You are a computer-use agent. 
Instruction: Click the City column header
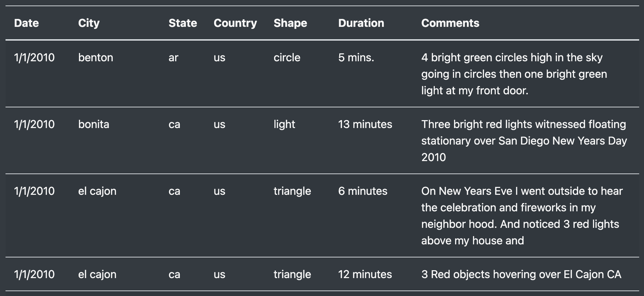tap(89, 23)
